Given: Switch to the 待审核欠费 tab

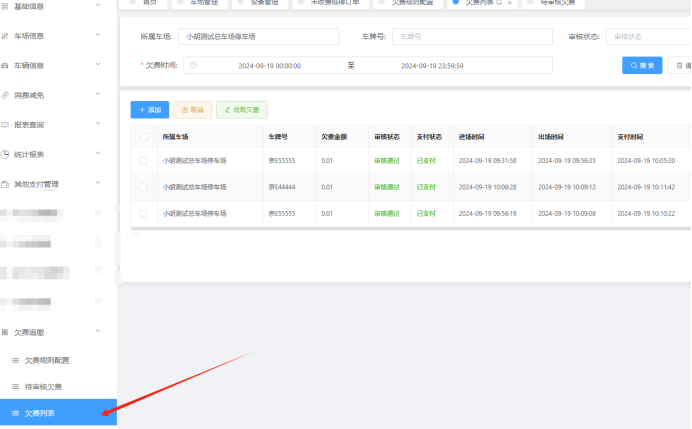Looking at the screenshot, I should (x=553, y=4).
